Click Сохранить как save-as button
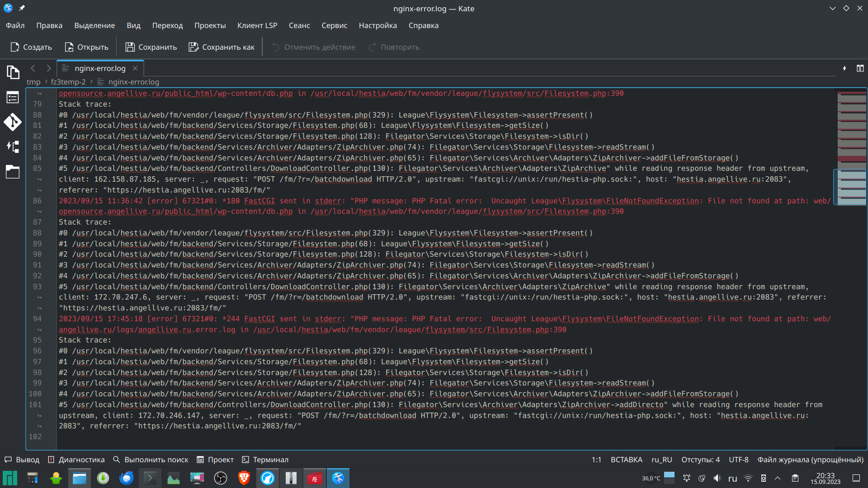 click(x=222, y=47)
